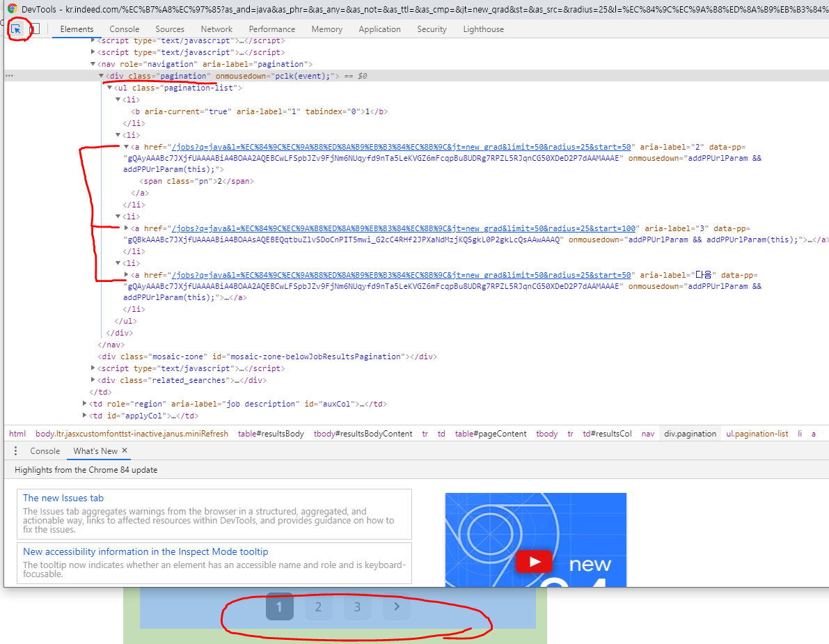
Task: Switch to the Performance tab
Action: [x=271, y=29]
